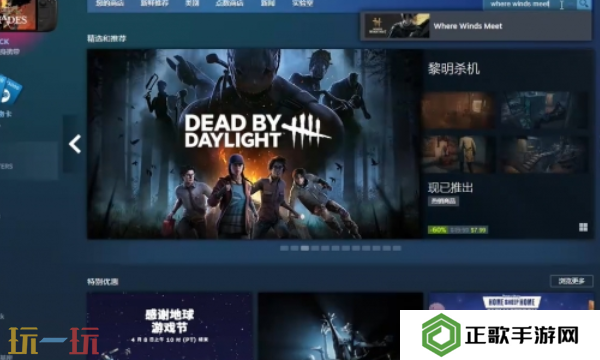
Task: Select the last carousel page dot
Action: [x=397, y=248]
